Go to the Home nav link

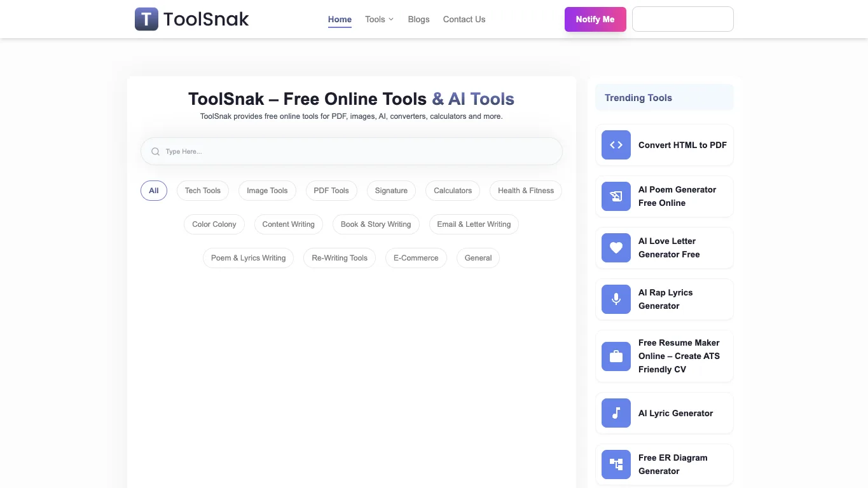[x=340, y=19]
